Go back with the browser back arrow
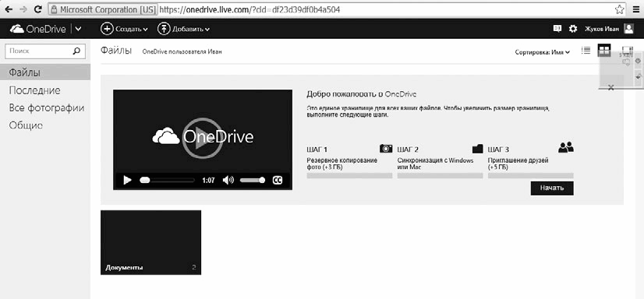Viewport: 644px width, 299px height. 9,9
